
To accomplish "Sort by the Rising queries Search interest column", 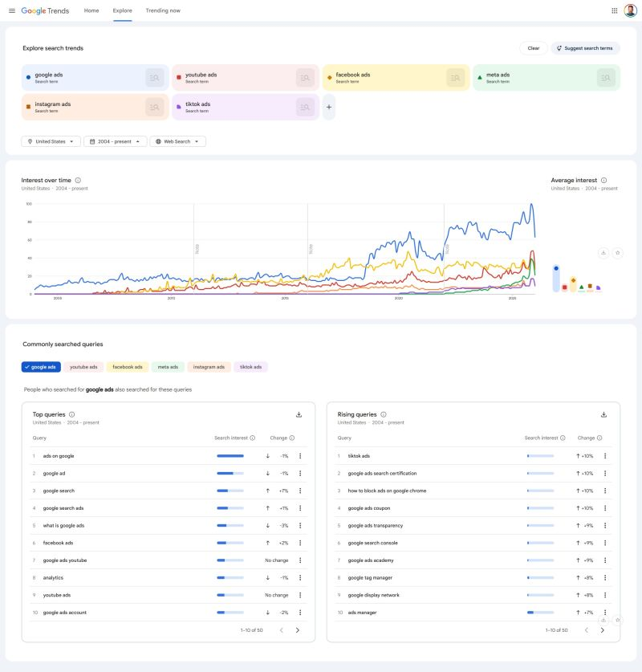I will (541, 438).
